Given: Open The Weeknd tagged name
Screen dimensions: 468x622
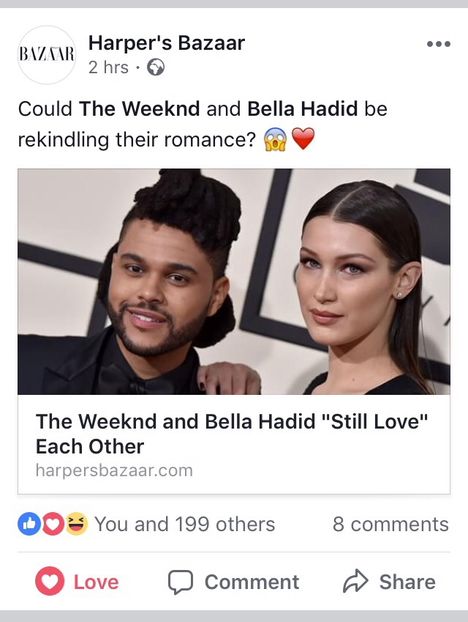Looking at the screenshot, I should pyautogui.click(x=139, y=108).
